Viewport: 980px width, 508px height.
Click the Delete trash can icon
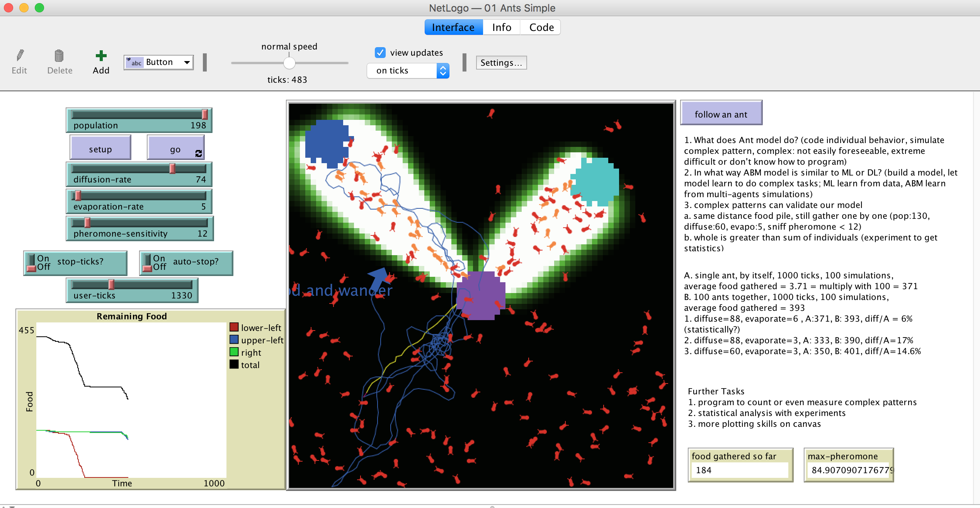click(59, 56)
